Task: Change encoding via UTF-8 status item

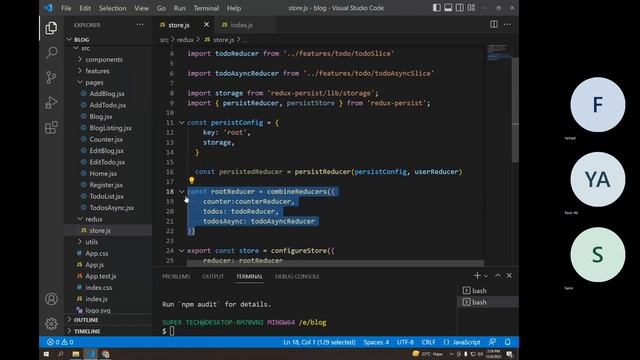Action: coord(405,342)
